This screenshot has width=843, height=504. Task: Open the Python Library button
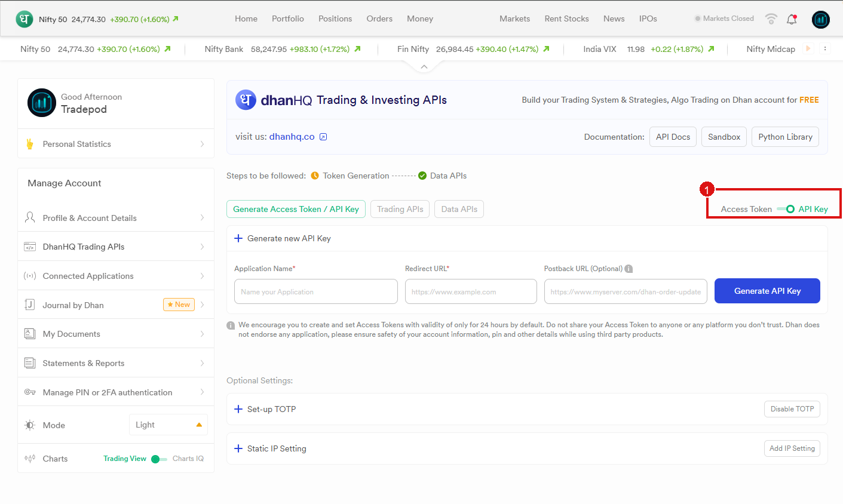785,137
